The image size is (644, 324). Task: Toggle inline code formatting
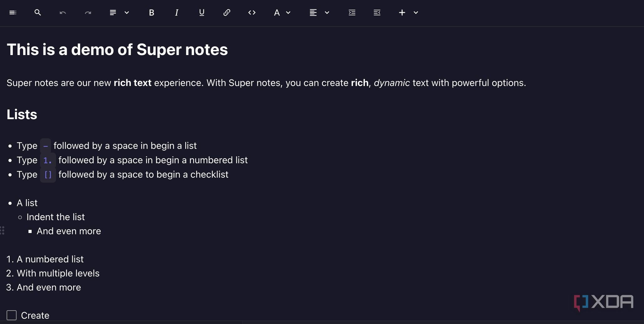(252, 13)
